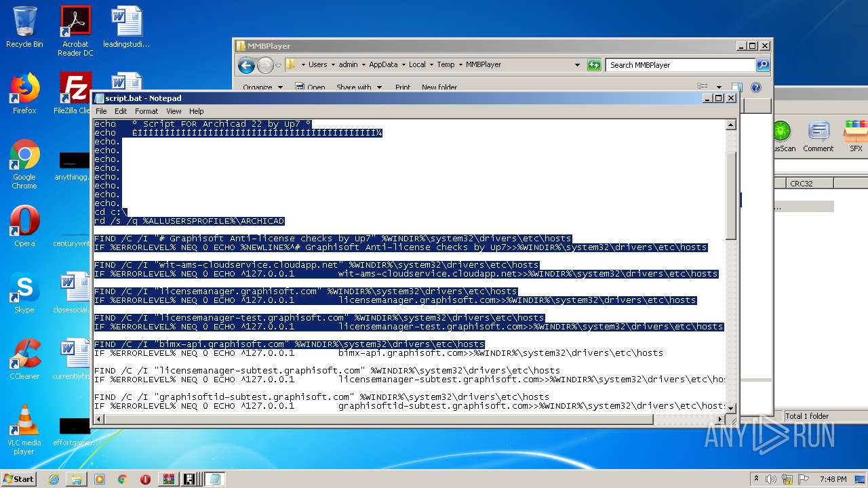The height and width of the screenshot is (488, 868).
Task: Select the leadingstudi... Word document icon
Action: 126,27
